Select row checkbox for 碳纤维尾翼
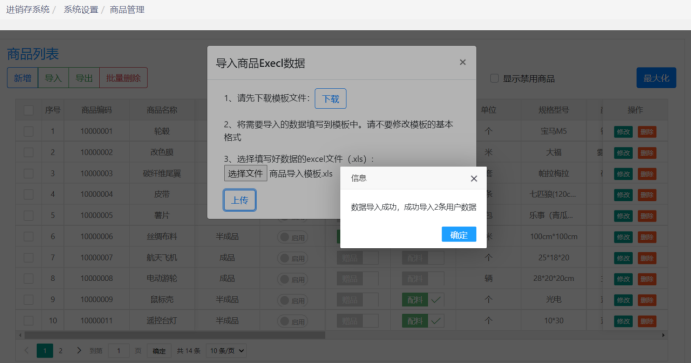692x364 pixels. (x=29, y=173)
